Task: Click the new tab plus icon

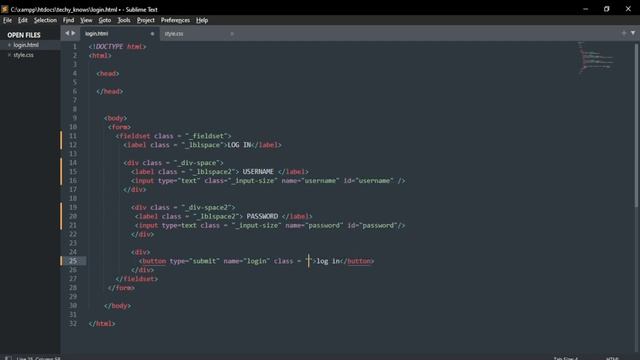Action: click(624, 33)
